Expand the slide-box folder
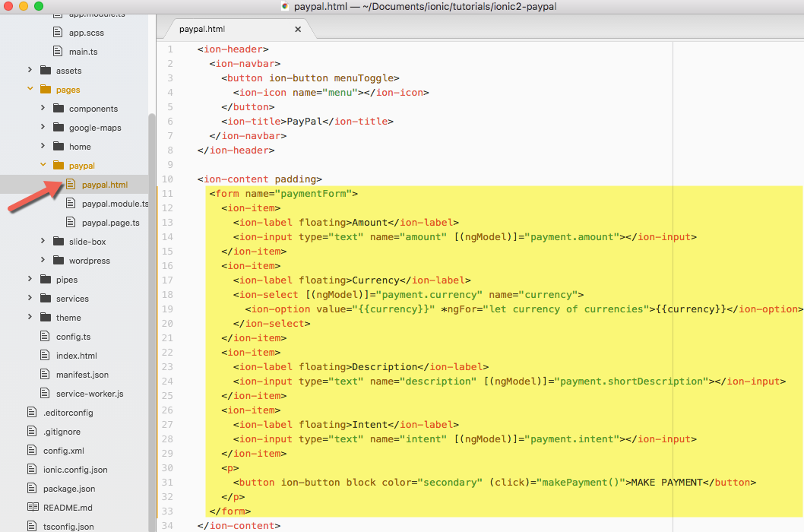The height and width of the screenshot is (532, 804). tap(43, 241)
